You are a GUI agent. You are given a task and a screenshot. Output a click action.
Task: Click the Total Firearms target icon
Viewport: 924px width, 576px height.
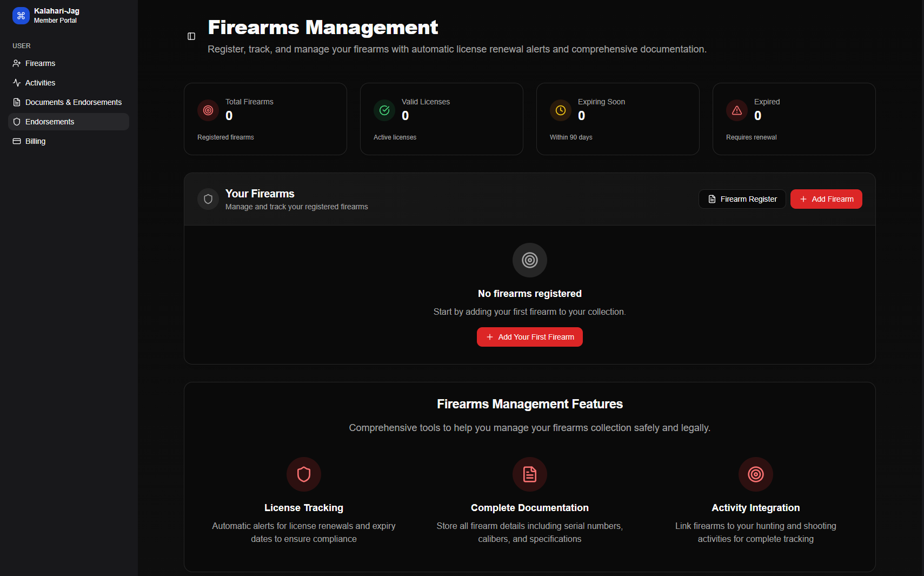pos(208,110)
